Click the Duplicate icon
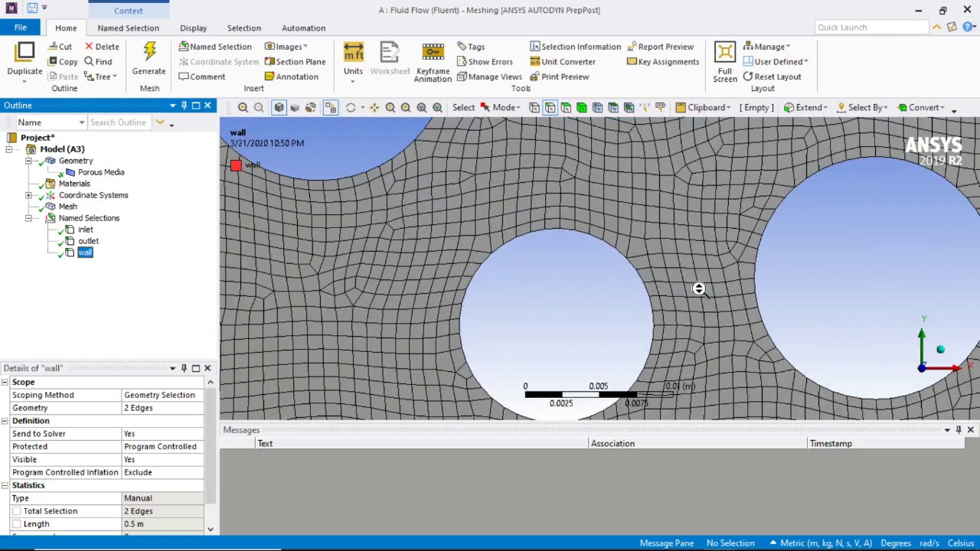This screenshot has width=980, height=551. 24,52
